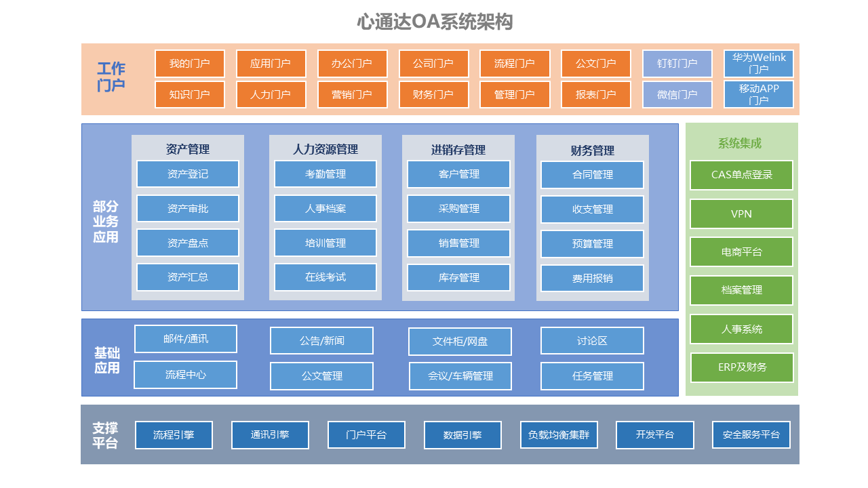
Task: Click the 华为Welink门户 box
Action: (759, 64)
